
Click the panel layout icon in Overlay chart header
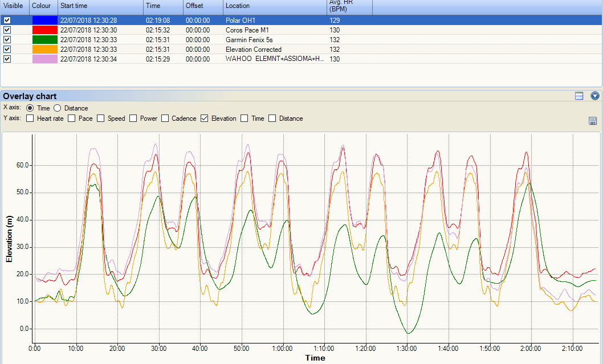579,96
